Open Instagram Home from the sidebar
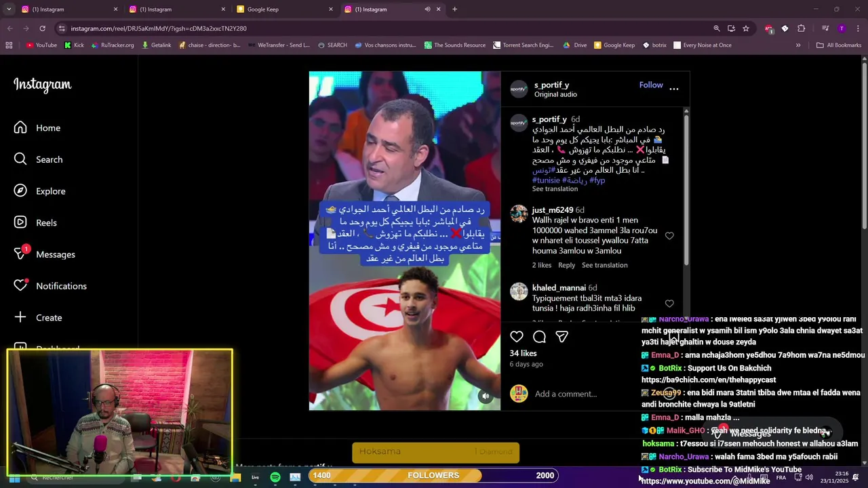 37,128
